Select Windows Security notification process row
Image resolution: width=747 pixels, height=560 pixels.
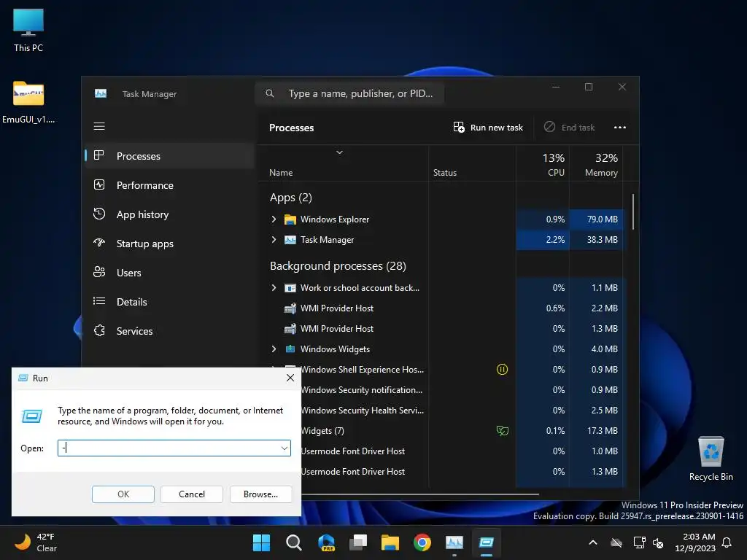point(462,390)
